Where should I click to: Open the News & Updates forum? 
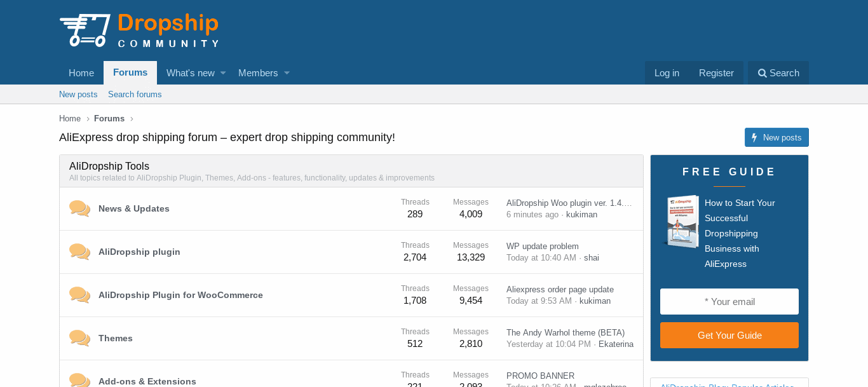tap(134, 208)
